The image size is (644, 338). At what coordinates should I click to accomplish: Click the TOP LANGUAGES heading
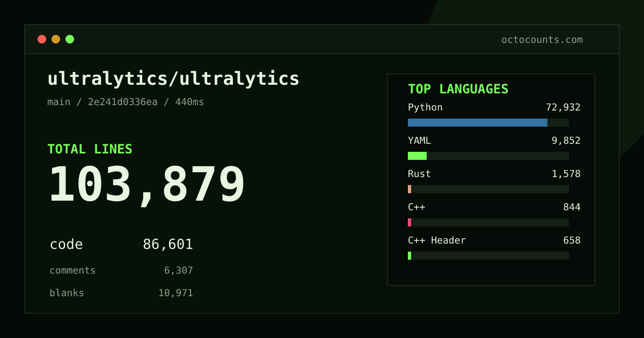coord(458,89)
